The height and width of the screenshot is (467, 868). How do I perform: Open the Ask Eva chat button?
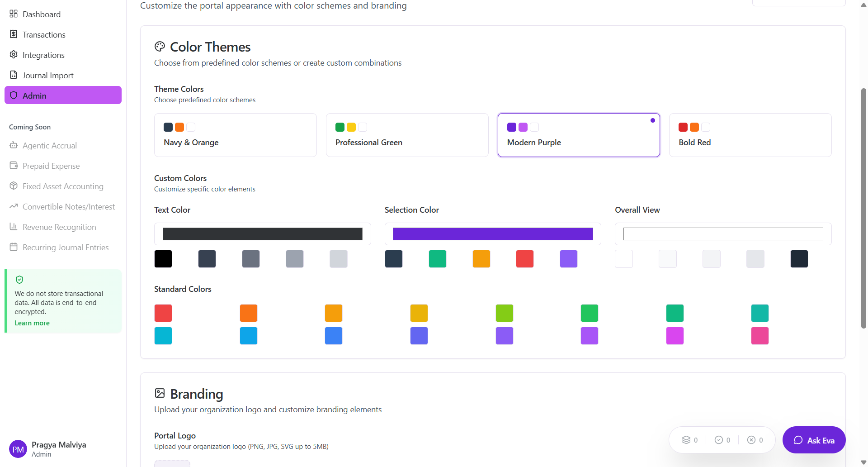point(814,440)
